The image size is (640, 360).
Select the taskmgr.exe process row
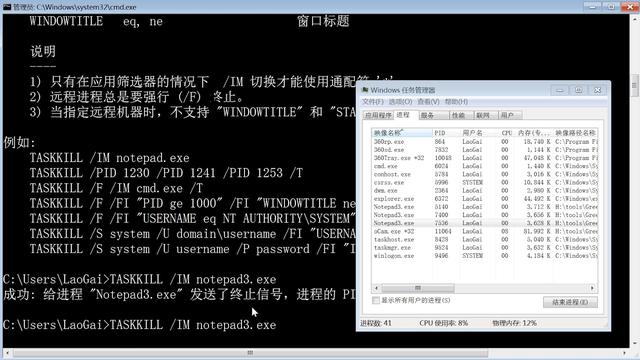point(485,248)
